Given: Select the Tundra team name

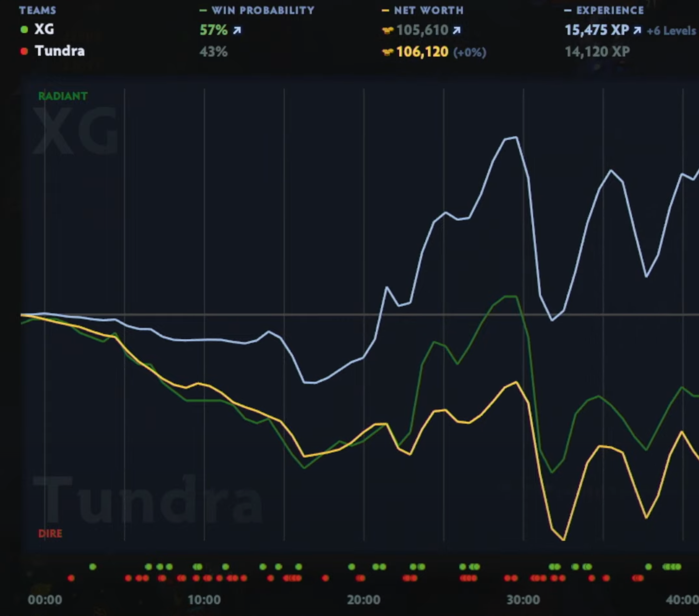Looking at the screenshot, I should tap(60, 51).
